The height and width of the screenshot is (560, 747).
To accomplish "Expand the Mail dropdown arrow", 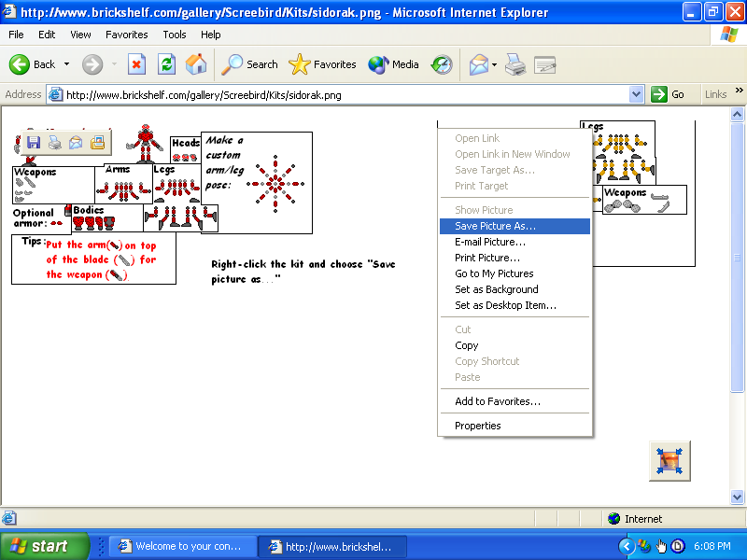I will point(494,64).
